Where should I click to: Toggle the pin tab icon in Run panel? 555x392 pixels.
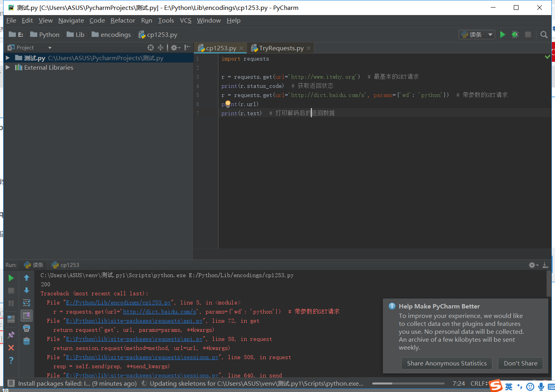point(11,335)
